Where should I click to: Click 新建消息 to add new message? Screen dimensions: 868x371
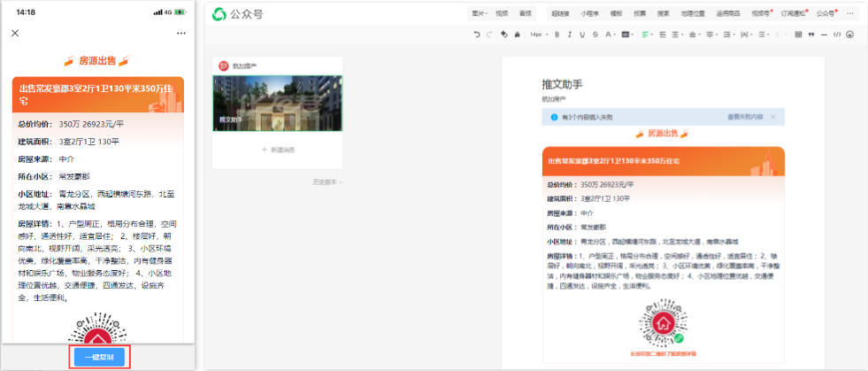[278, 150]
